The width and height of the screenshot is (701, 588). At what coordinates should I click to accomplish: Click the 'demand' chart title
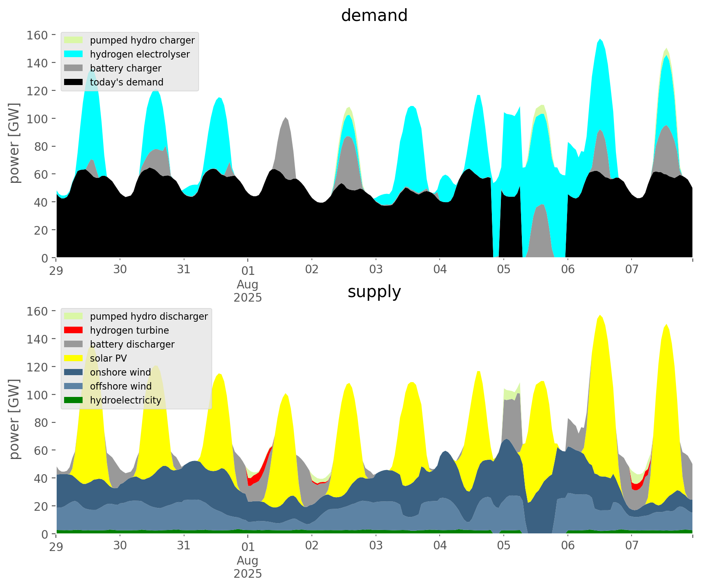click(x=374, y=16)
